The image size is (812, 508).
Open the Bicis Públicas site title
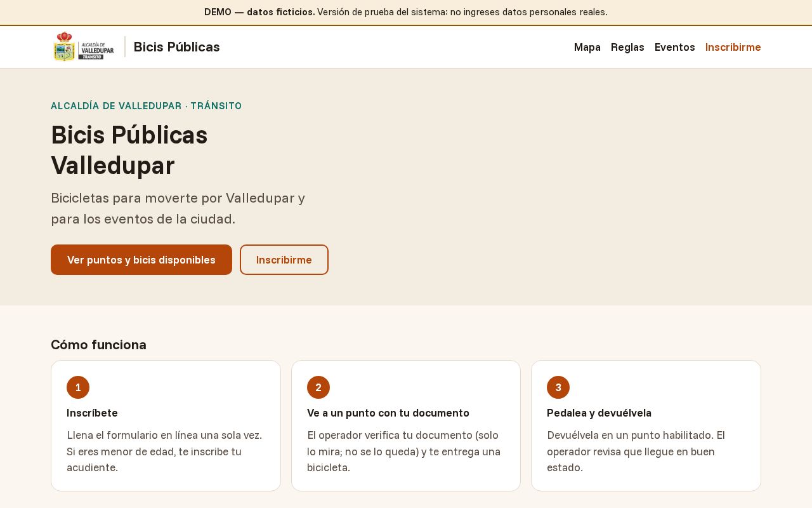point(176,47)
